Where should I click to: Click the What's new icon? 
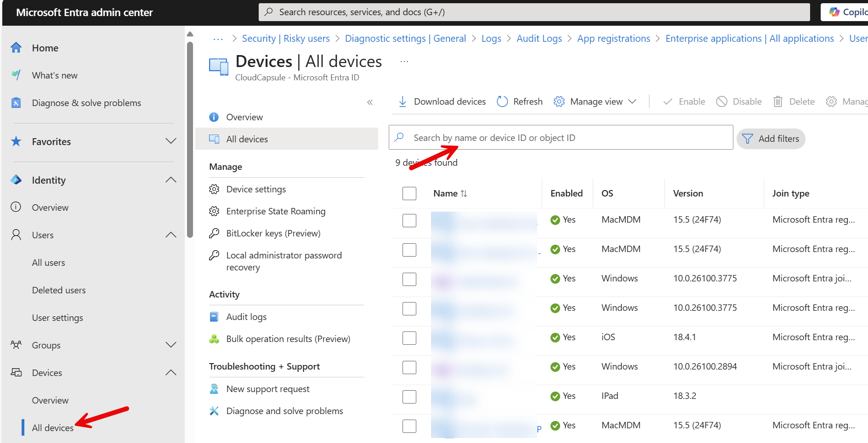click(x=16, y=75)
